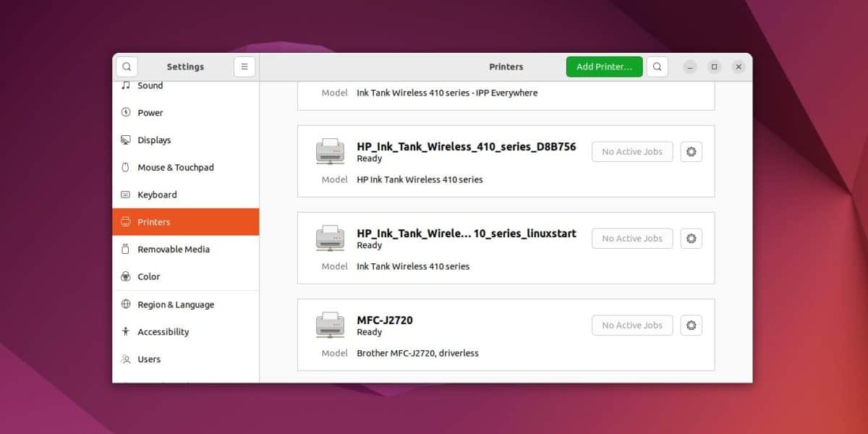868x434 pixels.
Task: Select the Keyboard settings icon
Action: pyautogui.click(x=127, y=195)
